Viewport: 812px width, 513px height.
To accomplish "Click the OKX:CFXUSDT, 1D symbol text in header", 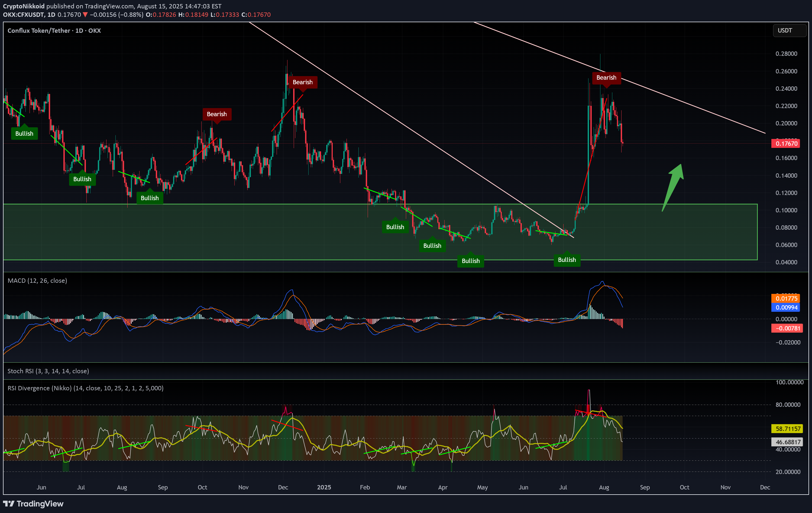I will pos(29,15).
